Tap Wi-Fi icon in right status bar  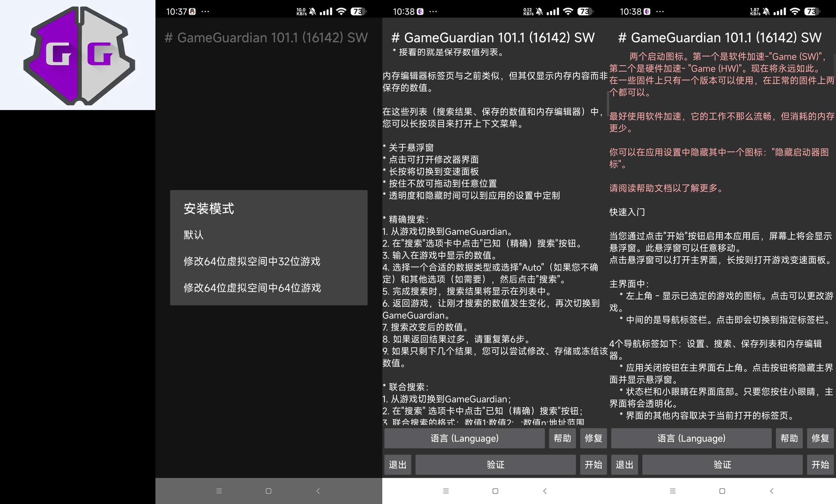coord(795,12)
